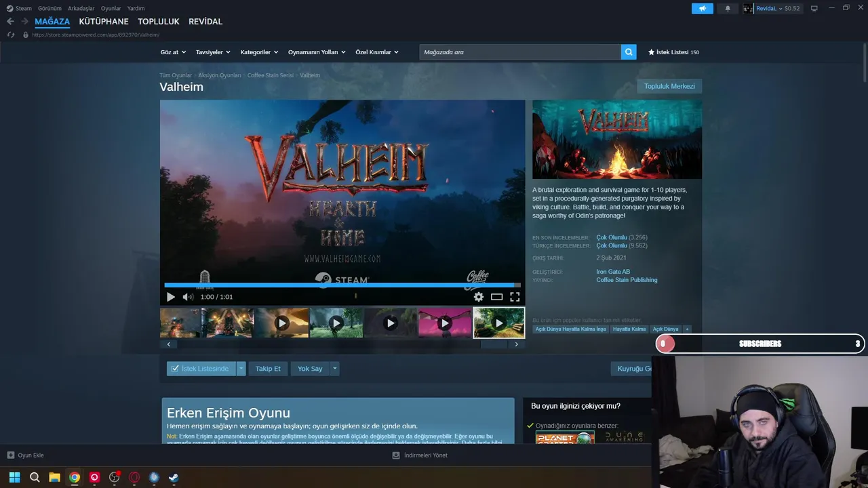Click Aksiyon Oyunları breadcrumb
Screen dimensions: 868x488
220,75
